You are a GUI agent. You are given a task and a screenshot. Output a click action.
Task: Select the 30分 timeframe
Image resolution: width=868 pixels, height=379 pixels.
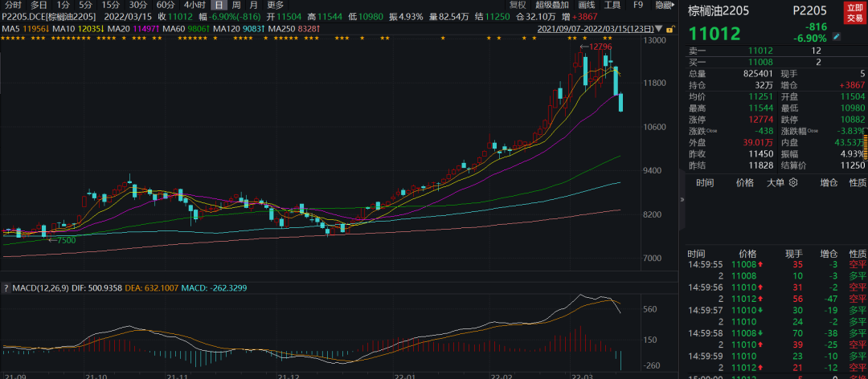(138, 5)
